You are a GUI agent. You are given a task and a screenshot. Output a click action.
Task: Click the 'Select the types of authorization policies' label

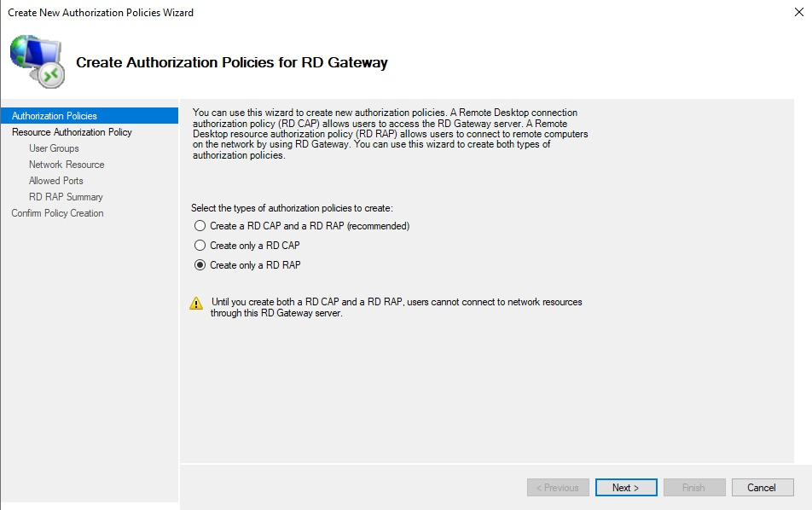[292, 208]
